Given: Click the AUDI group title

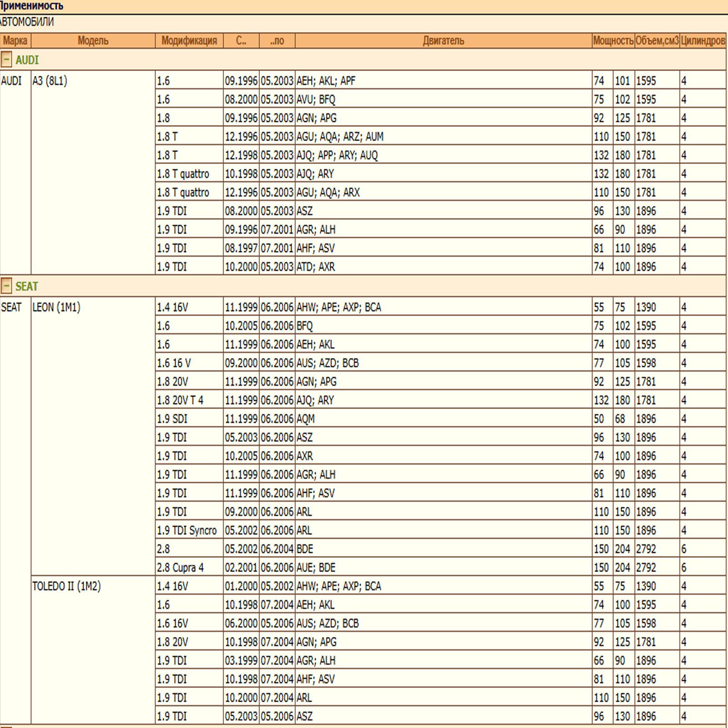Looking at the screenshot, I should [x=27, y=60].
